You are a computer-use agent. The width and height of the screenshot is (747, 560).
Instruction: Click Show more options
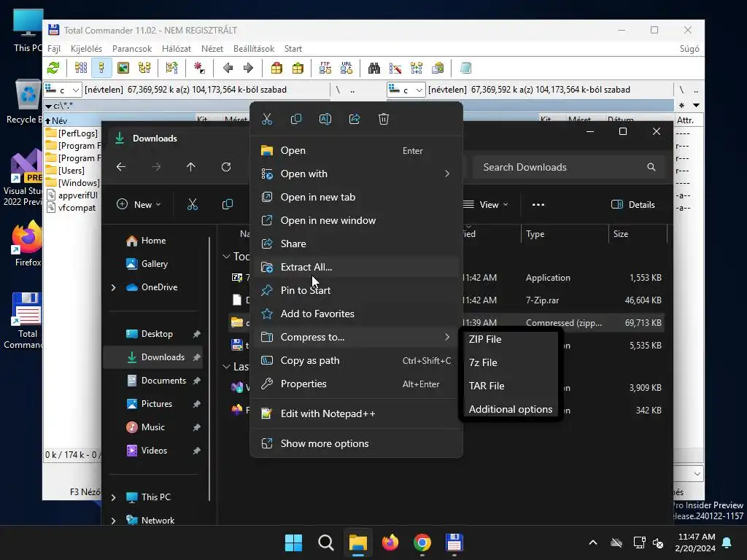click(356, 444)
